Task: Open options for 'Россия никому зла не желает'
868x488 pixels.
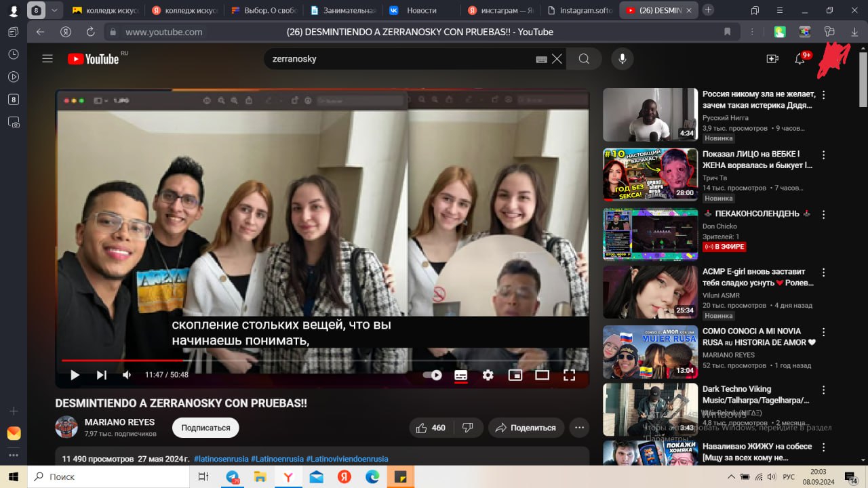Action: click(x=824, y=96)
